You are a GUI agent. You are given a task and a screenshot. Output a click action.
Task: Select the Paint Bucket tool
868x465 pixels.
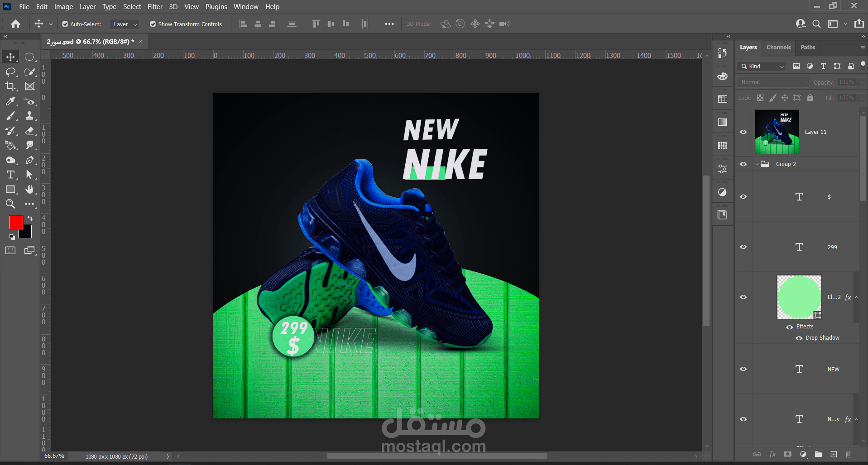coord(10,145)
